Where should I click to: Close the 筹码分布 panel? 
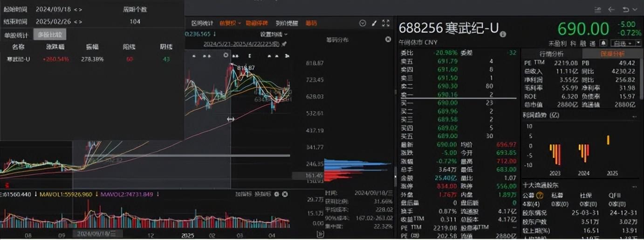point(388,40)
